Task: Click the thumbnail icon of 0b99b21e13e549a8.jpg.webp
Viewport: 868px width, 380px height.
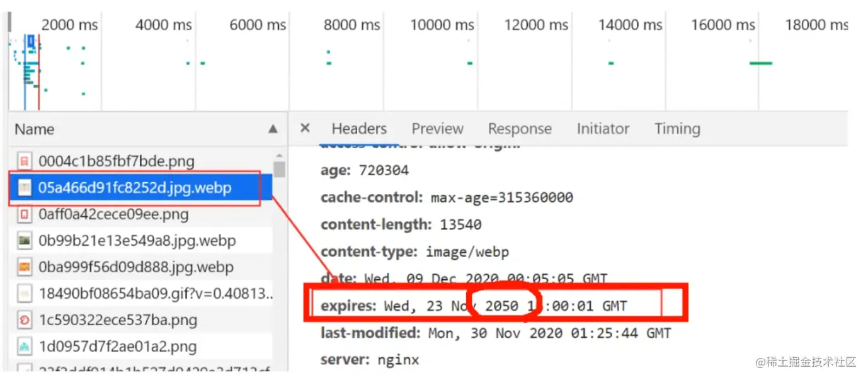Action: (25, 241)
